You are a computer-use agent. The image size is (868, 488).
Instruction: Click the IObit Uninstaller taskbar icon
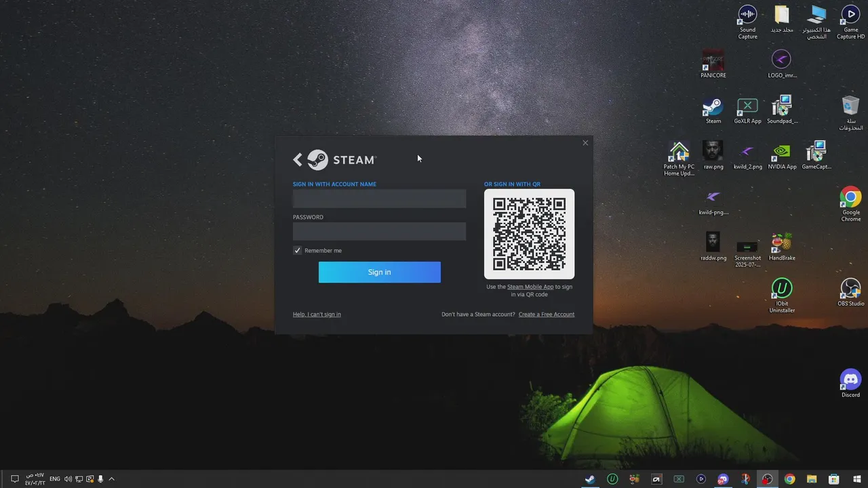(612, 479)
